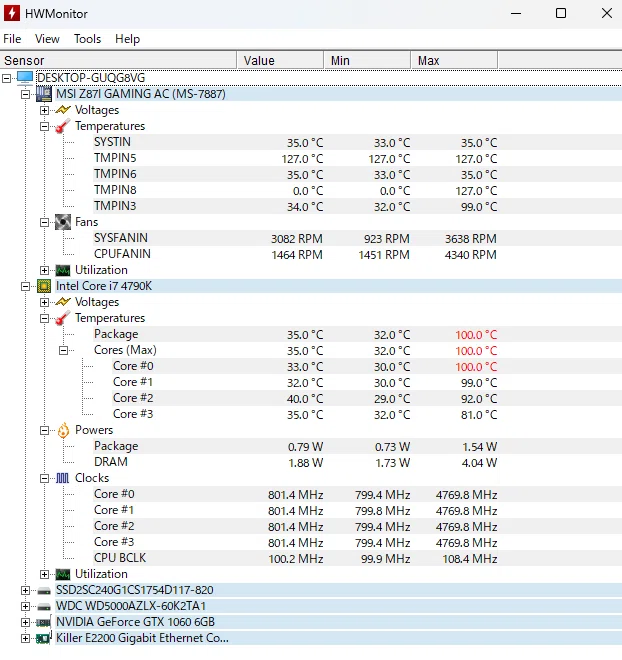Select the TMPIN5 sensor row
This screenshot has height=660, width=622.
[x=357, y=158]
